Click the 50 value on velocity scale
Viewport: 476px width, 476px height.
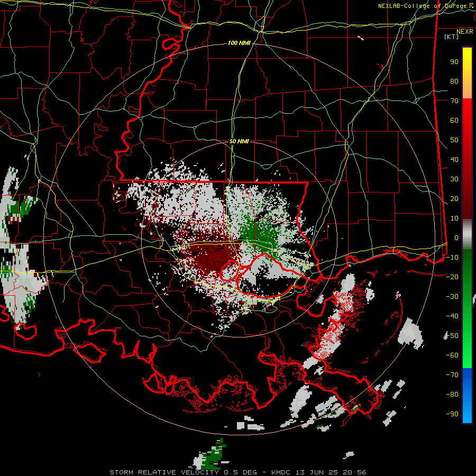coord(454,140)
